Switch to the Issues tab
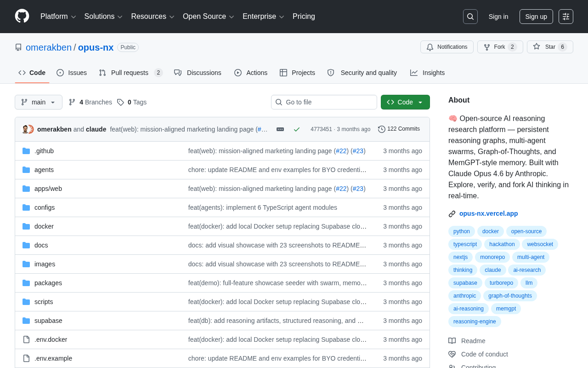 pyautogui.click(x=72, y=73)
